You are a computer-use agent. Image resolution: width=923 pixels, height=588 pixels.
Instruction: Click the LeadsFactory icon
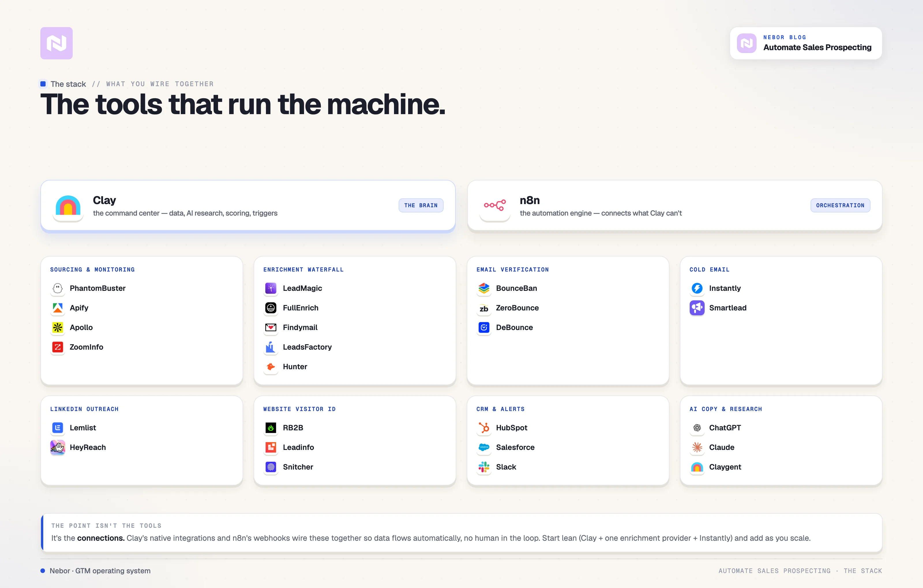pos(271,347)
